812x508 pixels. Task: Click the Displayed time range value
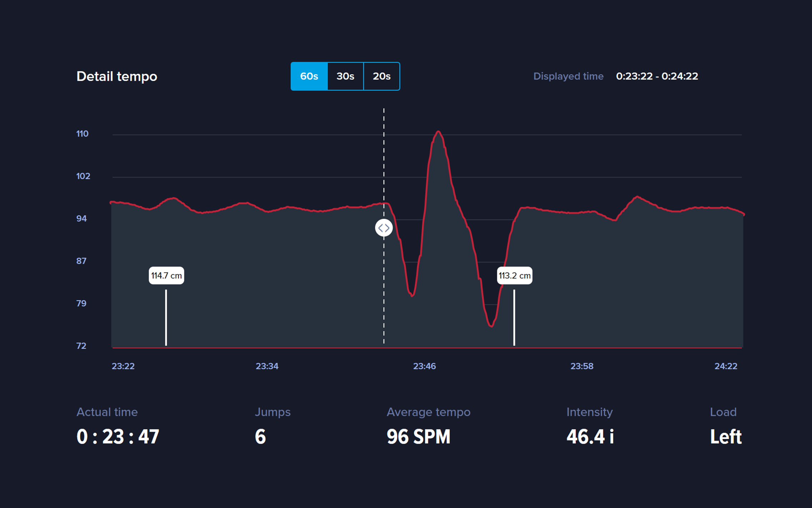click(657, 76)
